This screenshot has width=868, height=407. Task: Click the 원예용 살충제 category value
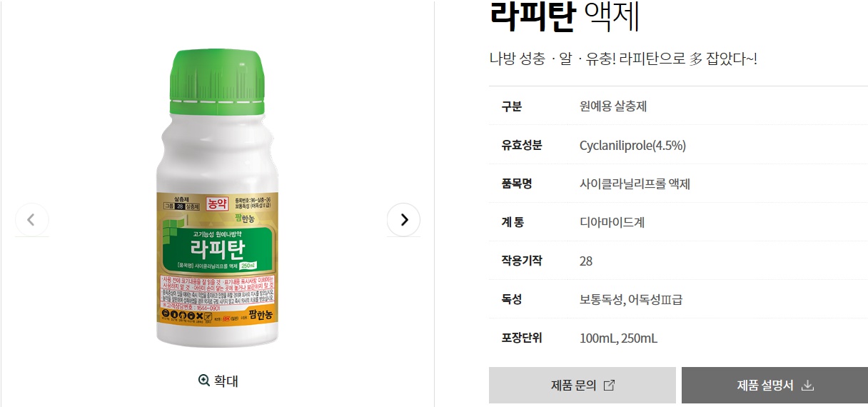point(613,107)
